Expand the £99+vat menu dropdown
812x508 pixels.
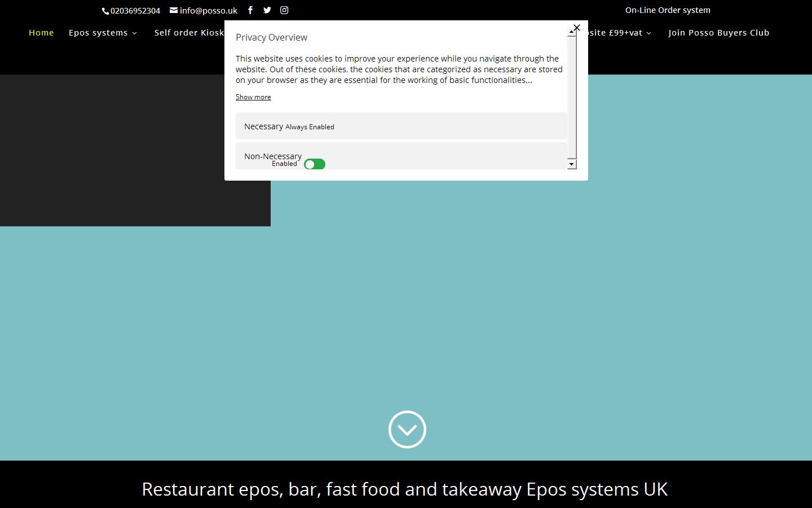pyautogui.click(x=618, y=33)
